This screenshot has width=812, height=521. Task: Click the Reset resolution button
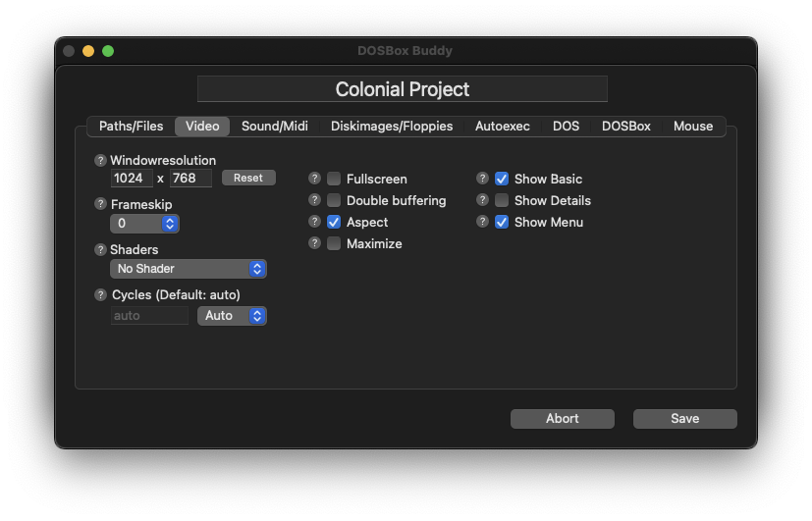point(248,178)
